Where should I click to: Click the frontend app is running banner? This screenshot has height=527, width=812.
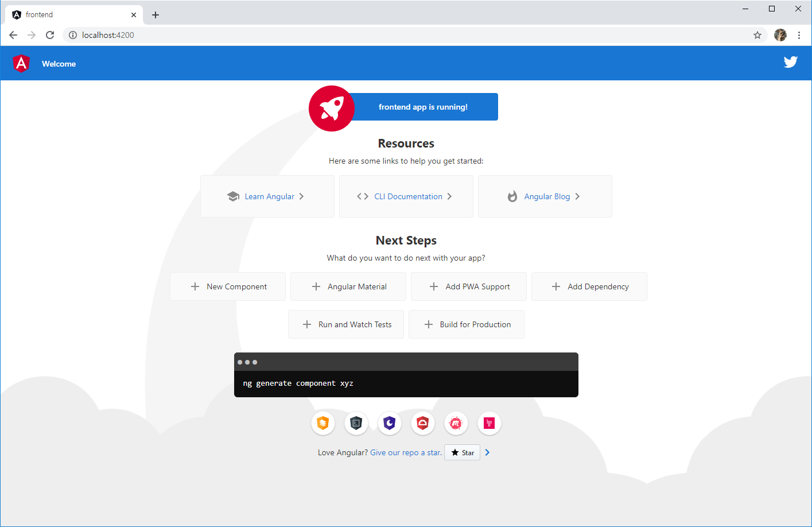pos(423,107)
